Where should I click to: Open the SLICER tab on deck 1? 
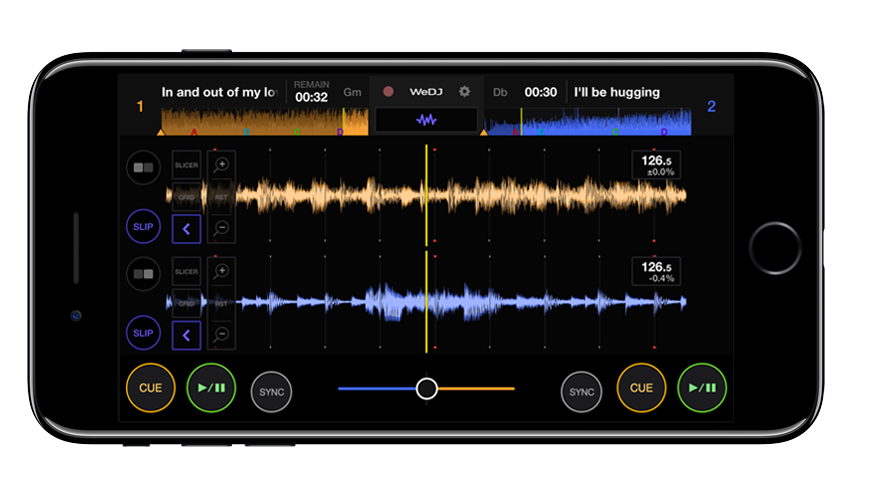click(x=186, y=165)
